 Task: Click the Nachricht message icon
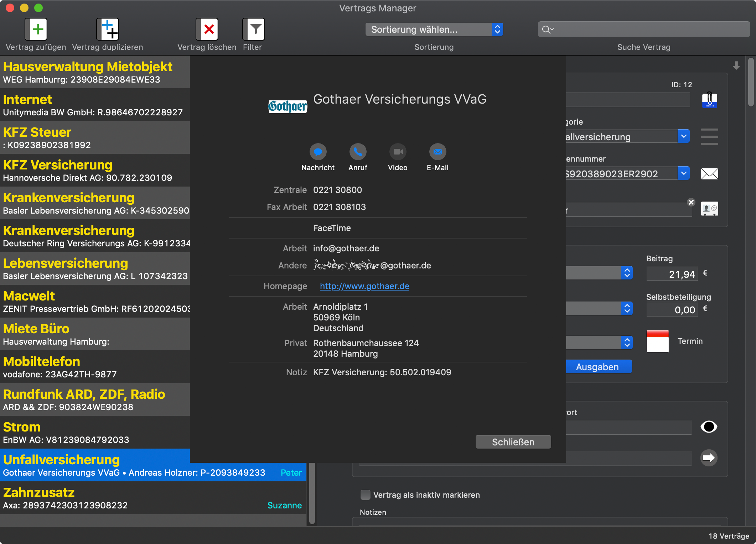tap(318, 152)
